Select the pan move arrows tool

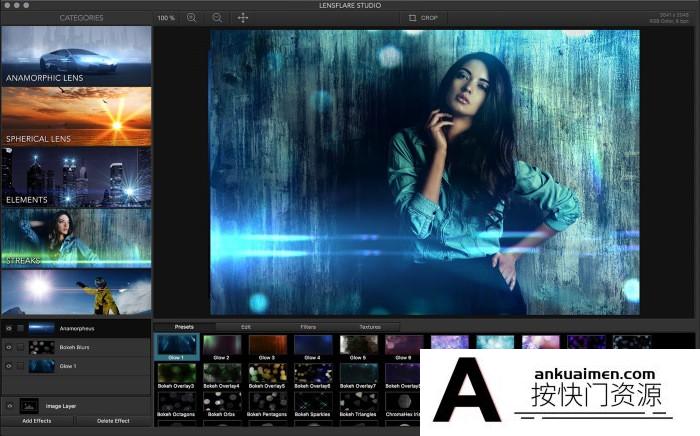point(243,18)
